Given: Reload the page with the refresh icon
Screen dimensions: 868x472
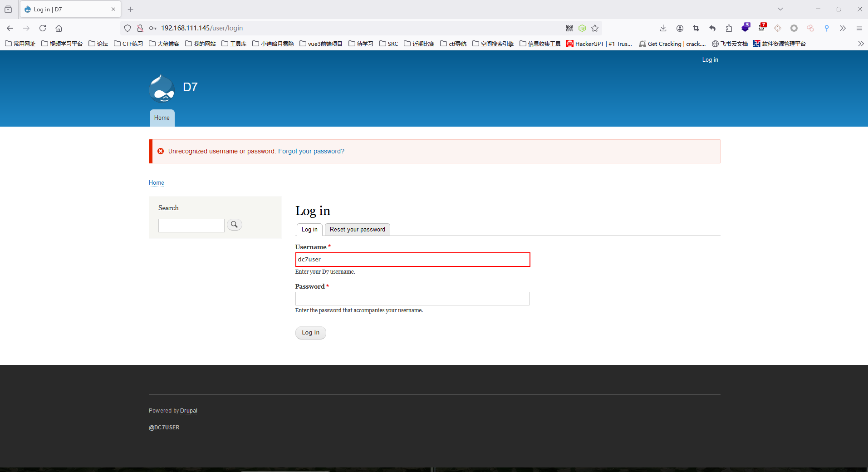Looking at the screenshot, I should click(43, 28).
